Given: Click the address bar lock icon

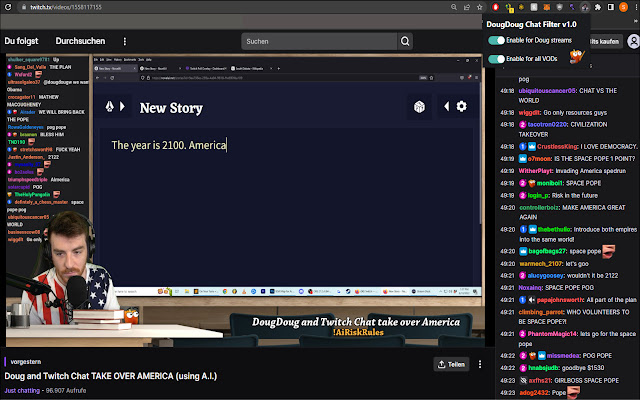Looking at the screenshot, I should (x=24, y=7).
